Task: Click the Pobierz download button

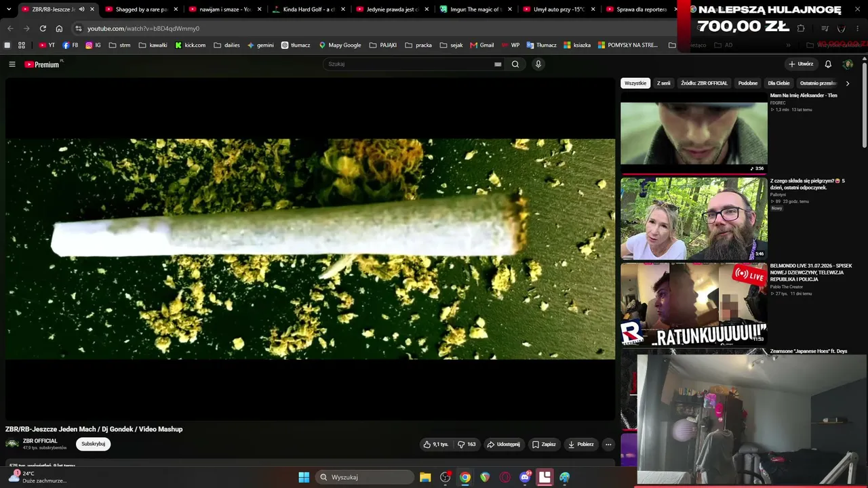Action: [x=580, y=445]
